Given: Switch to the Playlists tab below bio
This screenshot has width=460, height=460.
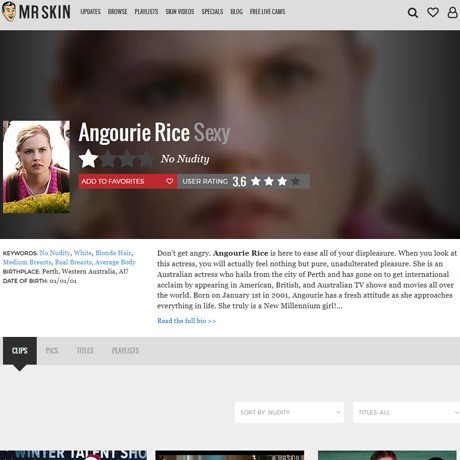Looking at the screenshot, I should [x=125, y=351].
